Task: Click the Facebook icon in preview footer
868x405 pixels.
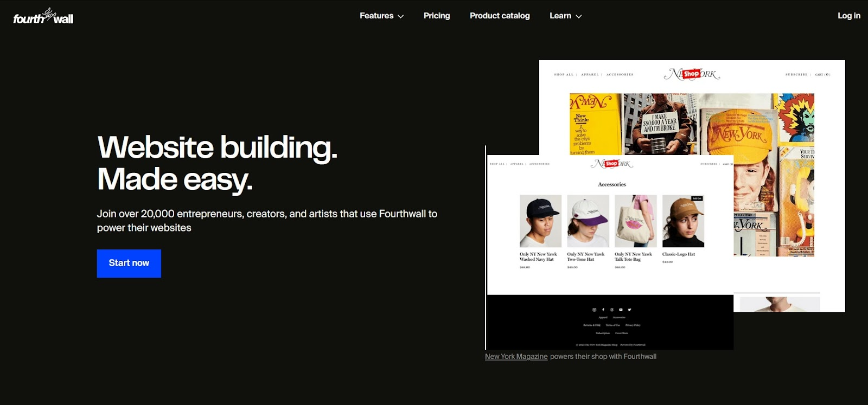Action: (603, 310)
